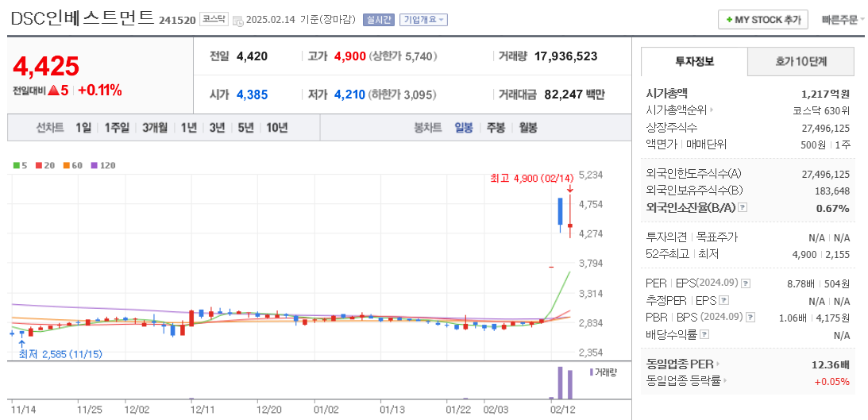Click the 코스닥 630위 rank text

pos(821,110)
